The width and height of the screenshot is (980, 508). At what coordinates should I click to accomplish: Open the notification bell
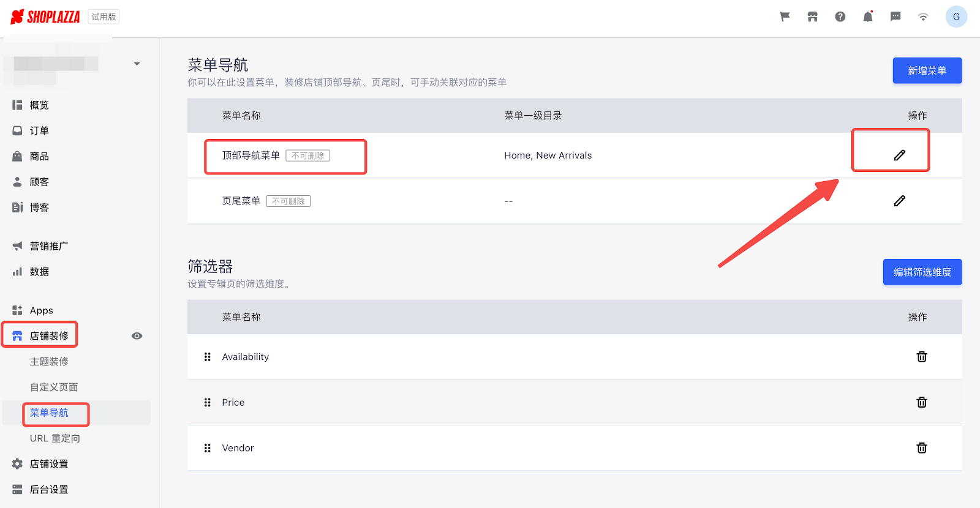click(x=868, y=17)
